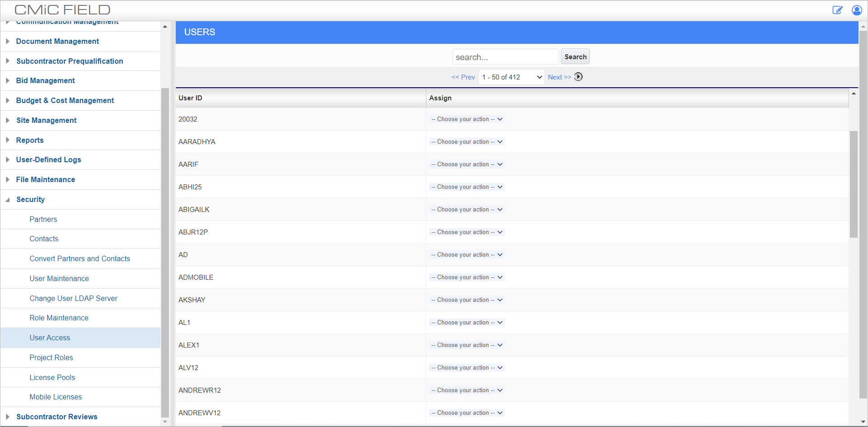The height and width of the screenshot is (427, 868).
Task: Open License Pools page
Action: [52, 377]
